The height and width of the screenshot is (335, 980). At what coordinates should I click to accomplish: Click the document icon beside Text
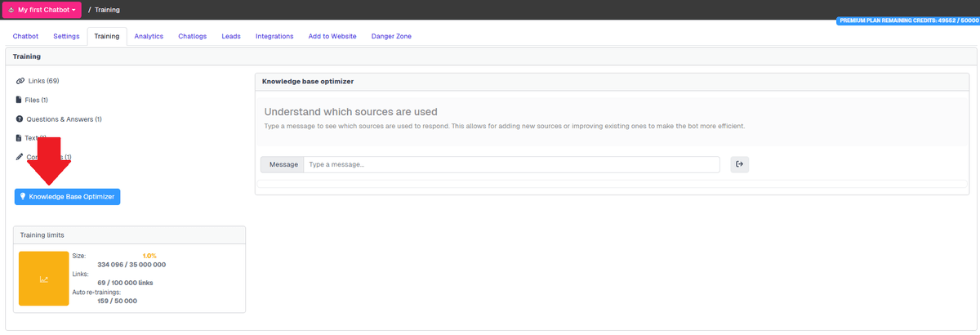(x=19, y=138)
